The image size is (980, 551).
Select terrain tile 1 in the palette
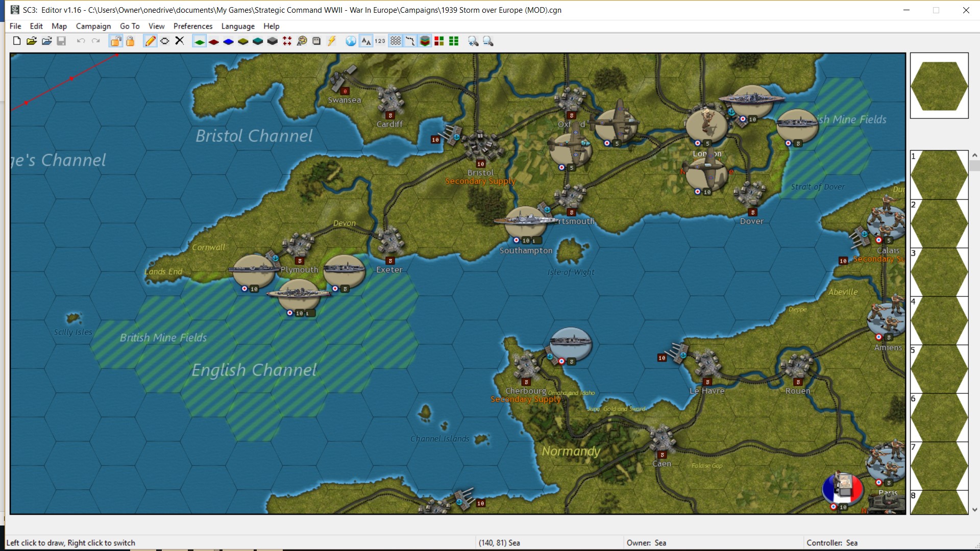pos(939,174)
